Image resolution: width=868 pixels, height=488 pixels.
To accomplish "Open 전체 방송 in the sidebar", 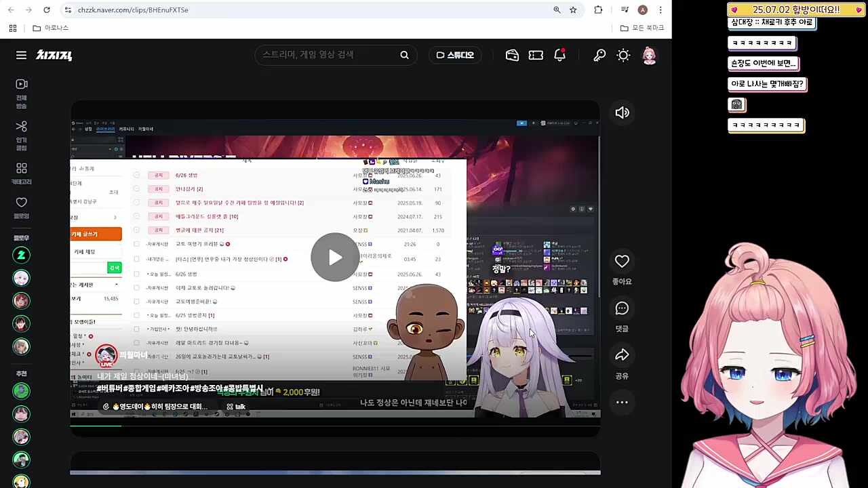I will (21, 93).
